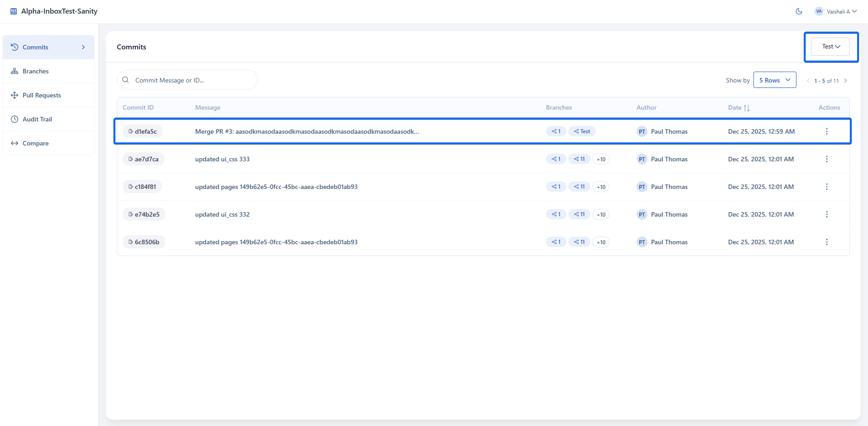This screenshot has height=426, width=868.
Task: Open Commits in the sidebar
Action: pos(48,47)
